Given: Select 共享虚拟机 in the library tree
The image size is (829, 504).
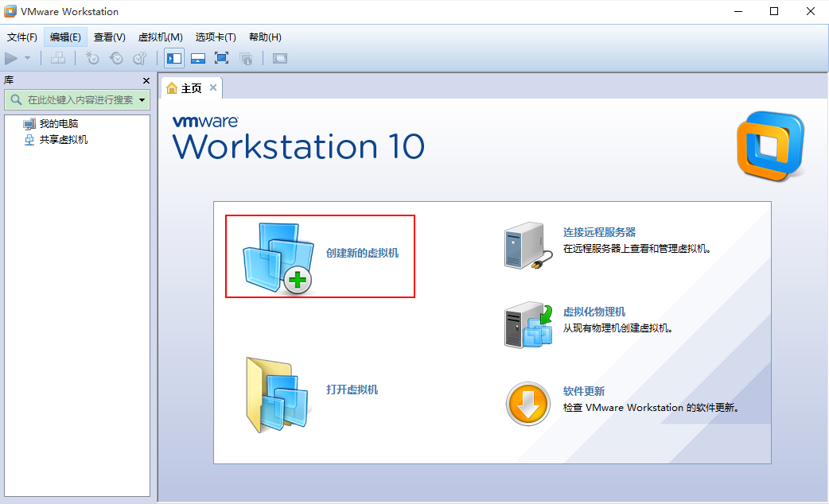Looking at the screenshot, I should click(64, 139).
